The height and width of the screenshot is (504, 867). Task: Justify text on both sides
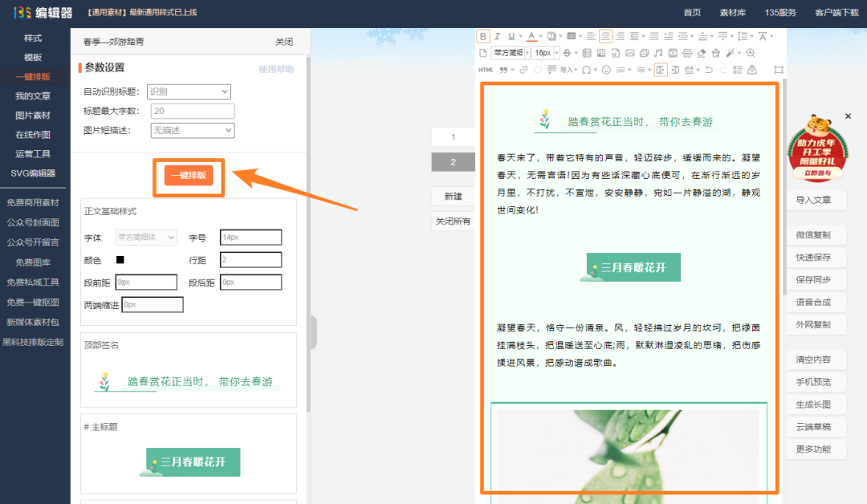click(654, 36)
